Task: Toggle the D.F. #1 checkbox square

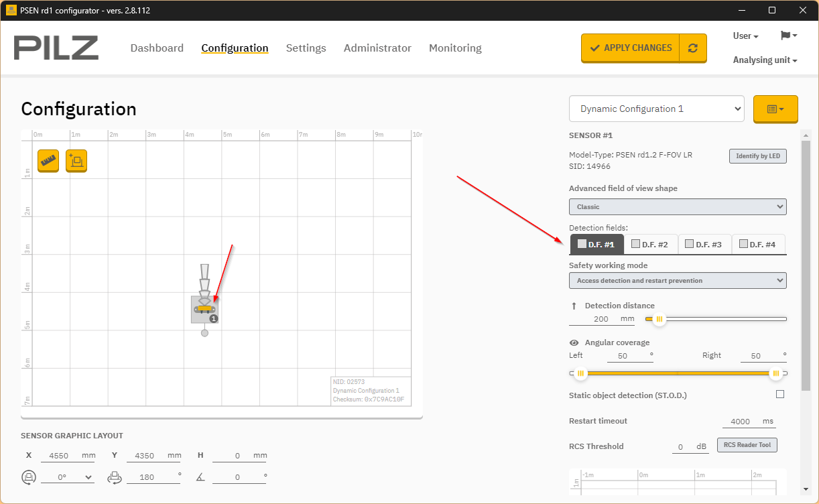Action: [582, 244]
